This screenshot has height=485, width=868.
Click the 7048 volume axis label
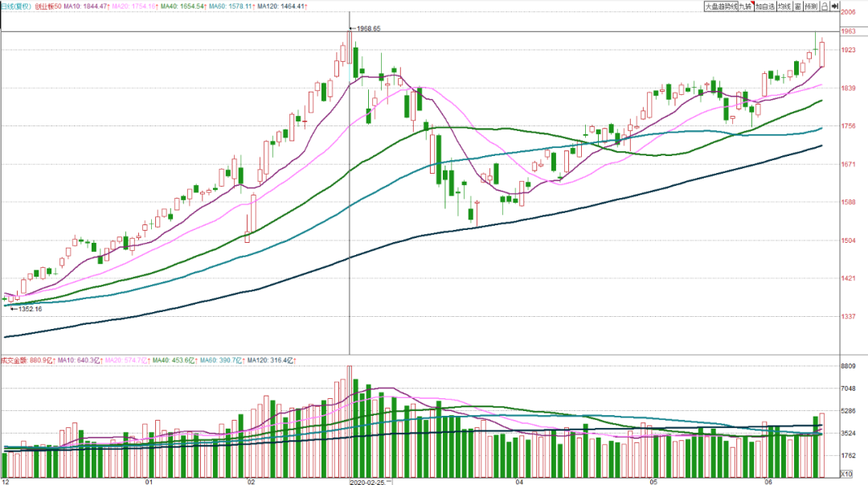(x=848, y=388)
